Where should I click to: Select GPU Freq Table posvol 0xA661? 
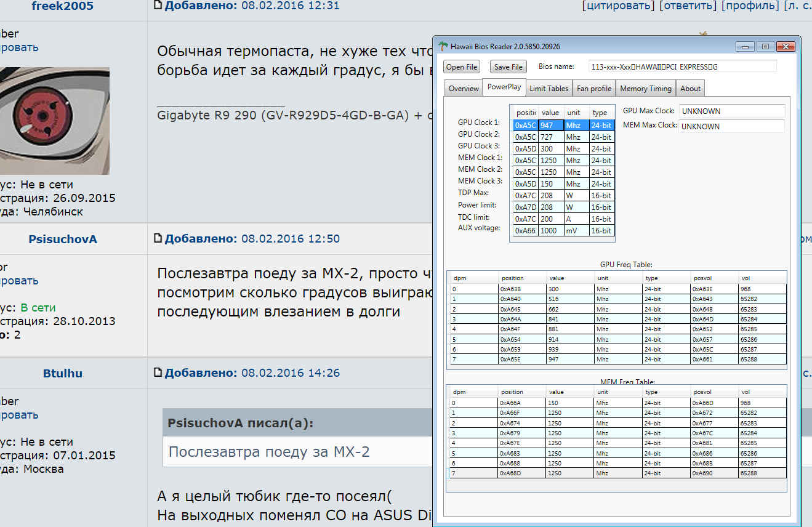(x=715, y=359)
